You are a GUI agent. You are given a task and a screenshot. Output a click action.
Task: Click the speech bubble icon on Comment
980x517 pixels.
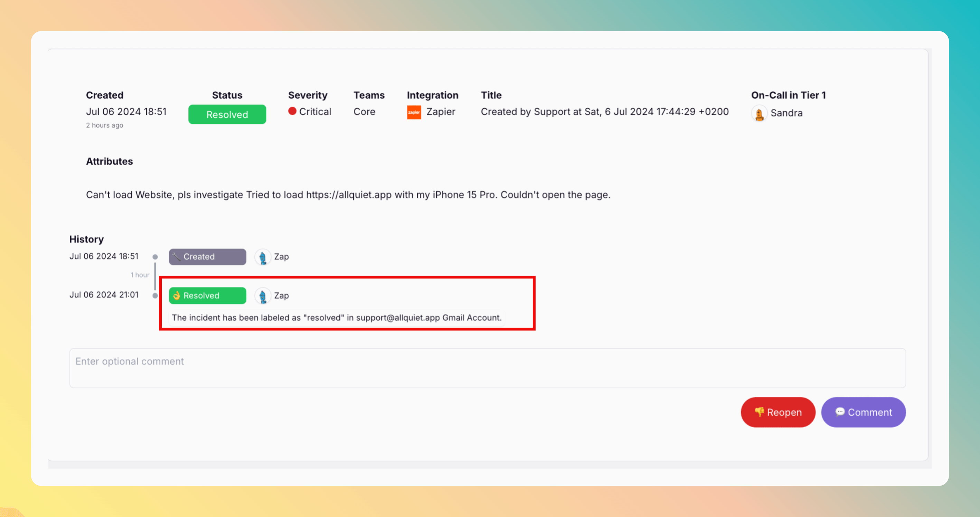840,412
